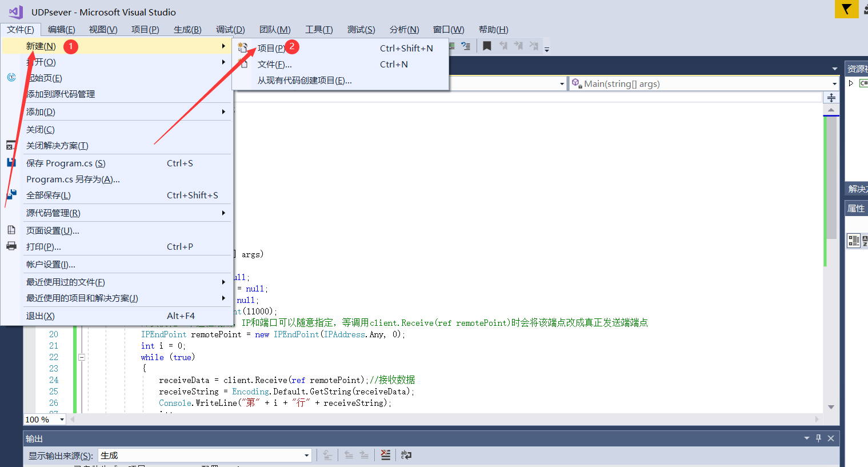This screenshot has width=868, height=467.
Task: Click the uncomment selected lines icon
Action: [x=466, y=46]
